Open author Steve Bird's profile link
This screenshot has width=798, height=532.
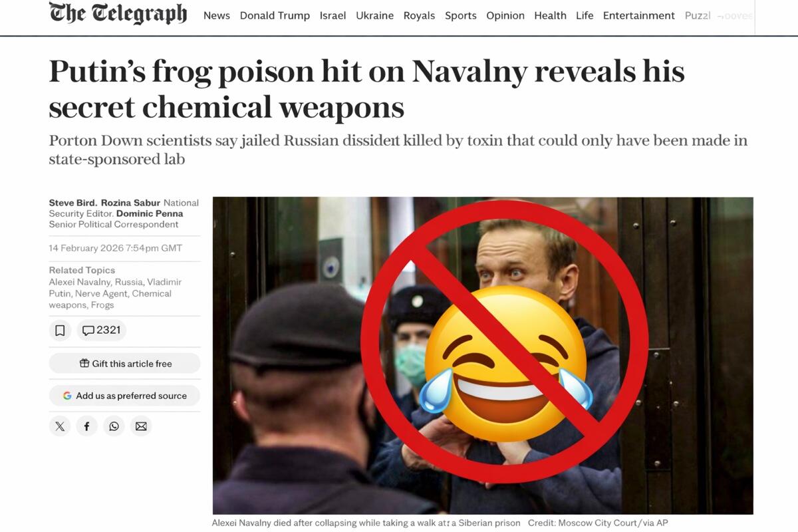[73, 203]
